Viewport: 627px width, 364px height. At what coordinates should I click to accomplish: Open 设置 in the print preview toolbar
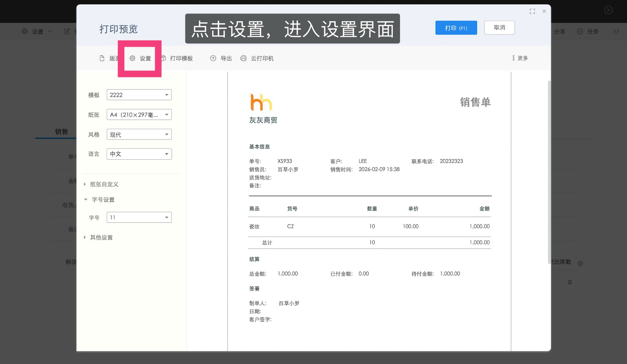pyautogui.click(x=141, y=58)
